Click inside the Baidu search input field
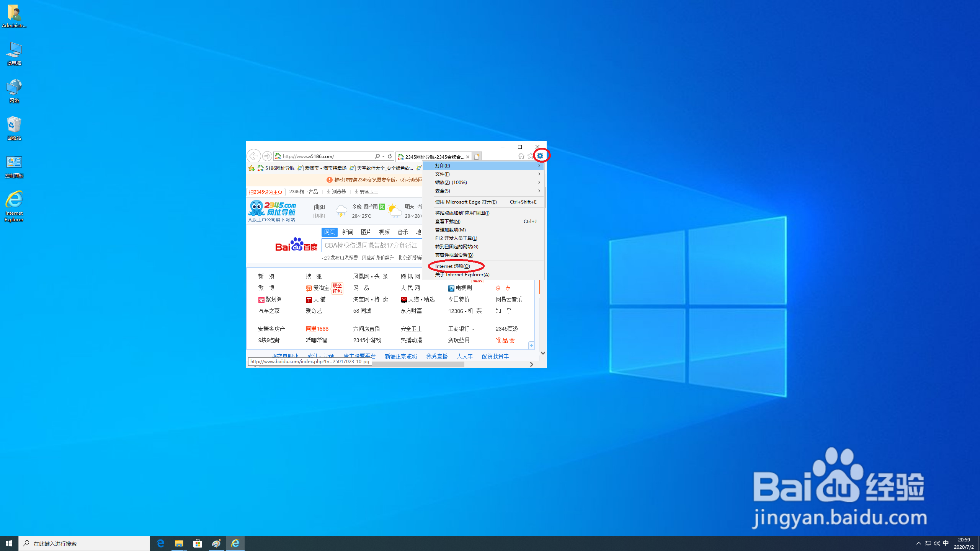Image resolution: width=980 pixels, height=551 pixels. (x=371, y=245)
